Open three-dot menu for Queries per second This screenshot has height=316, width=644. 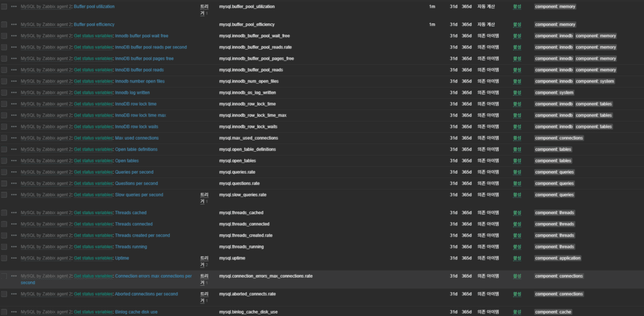tap(14, 172)
